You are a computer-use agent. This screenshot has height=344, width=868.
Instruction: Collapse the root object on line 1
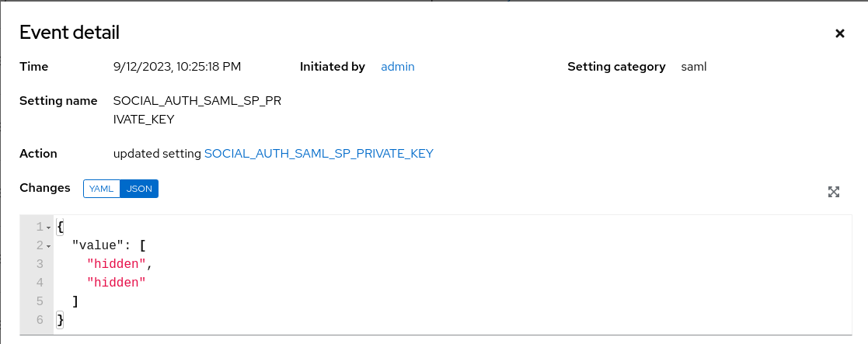click(x=48, y=228)
